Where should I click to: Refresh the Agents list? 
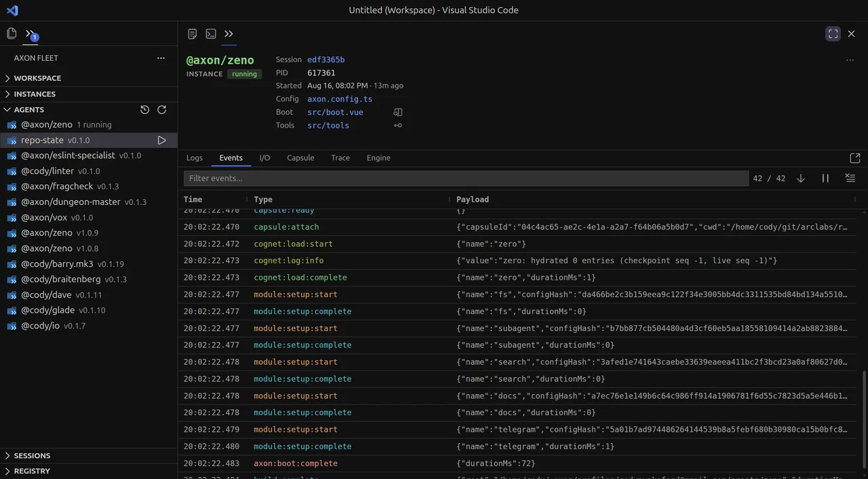(x=162, y=109)
